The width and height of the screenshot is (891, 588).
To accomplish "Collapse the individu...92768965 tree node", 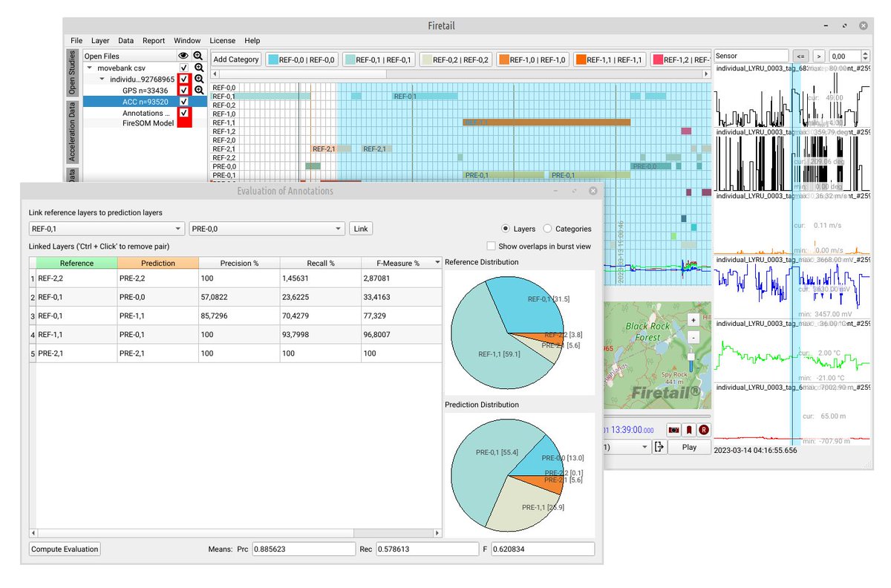I will [x=102, y=79].
